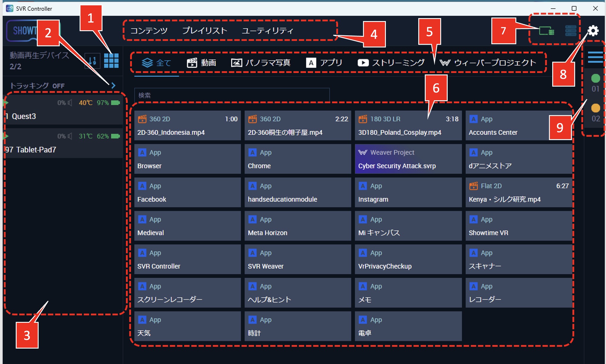Image resolution: width=606 pixels, height=364 pixels.
Task: Click volume icon on Tablet-Pad7 row
Action: pos(70,136)
